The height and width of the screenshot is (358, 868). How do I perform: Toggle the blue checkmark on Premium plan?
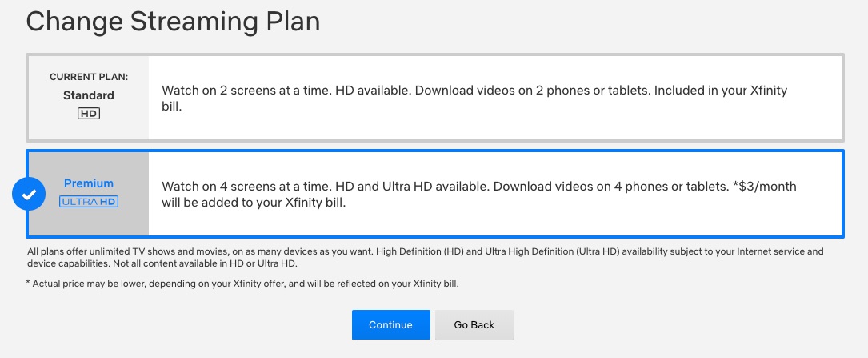coord(29,194)
